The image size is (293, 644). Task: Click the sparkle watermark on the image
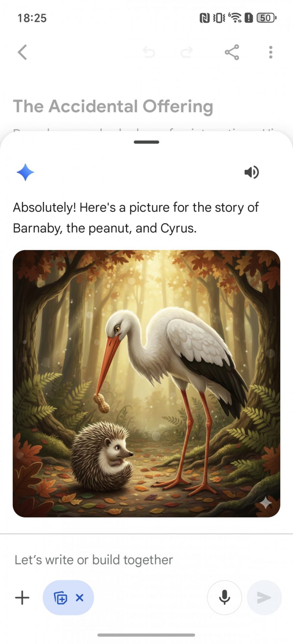click(265, 502)
